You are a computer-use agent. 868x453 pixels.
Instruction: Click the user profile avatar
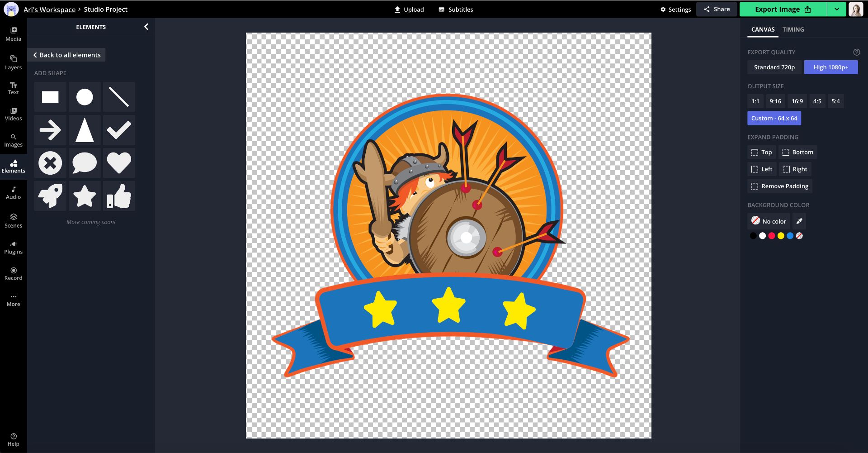click(855, 10)
